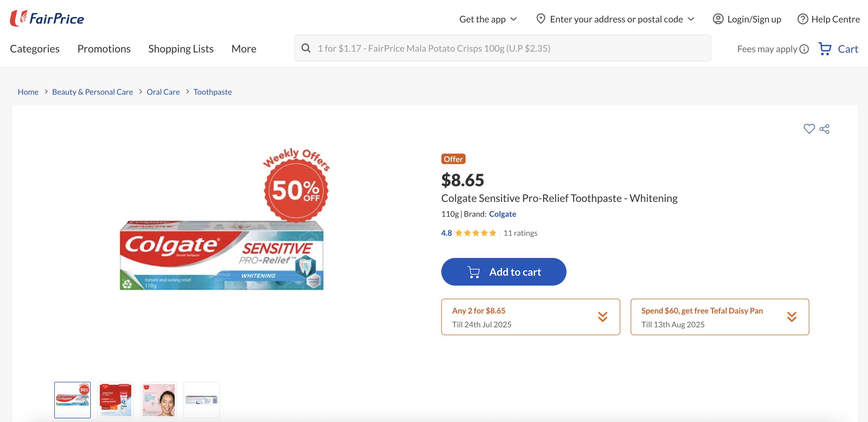Image resolution: width=868 pixels, height=422 pixels.
Task: Expand the Any 2 for $8.65 offer
Action: pos(602,317)
